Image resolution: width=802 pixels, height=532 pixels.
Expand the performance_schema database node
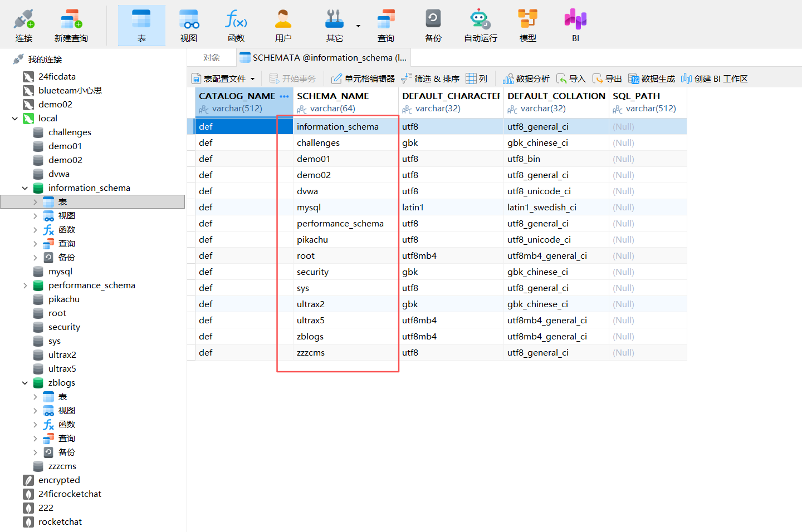tap(25, 285)
